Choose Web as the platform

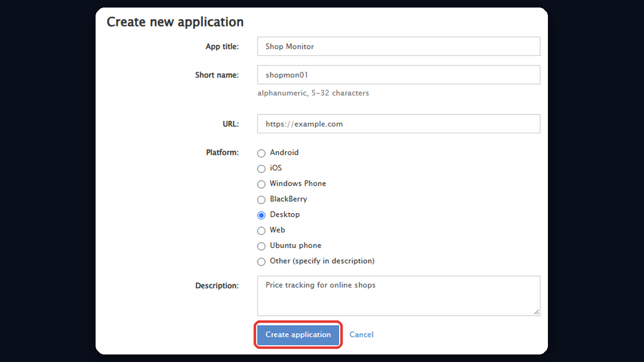pos(261,231)
